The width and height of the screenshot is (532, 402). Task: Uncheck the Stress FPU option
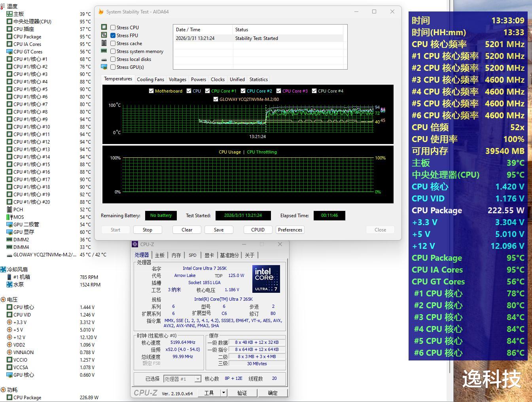coord(113,36)
